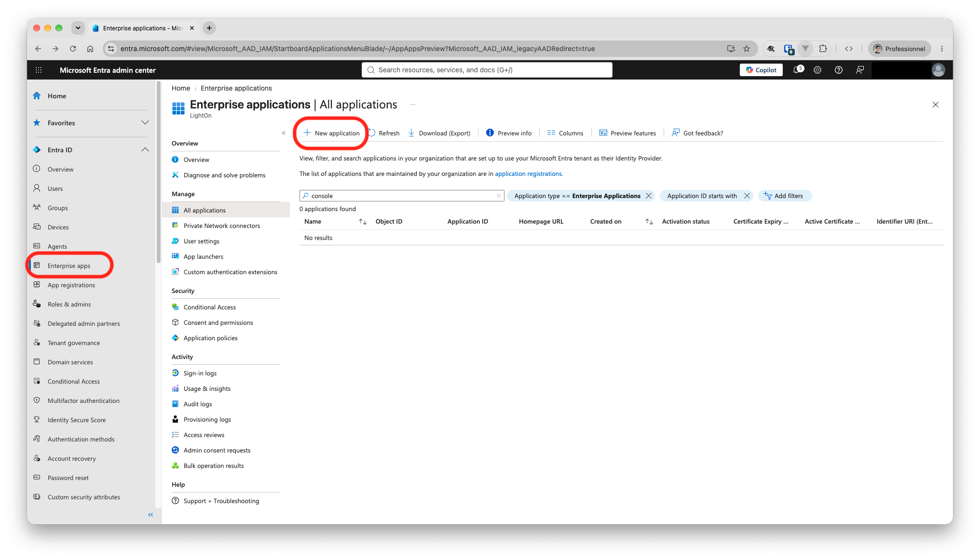Open Copilot in the top bar
The width and height of the screenshot is (980, 560).
point(761,70)
